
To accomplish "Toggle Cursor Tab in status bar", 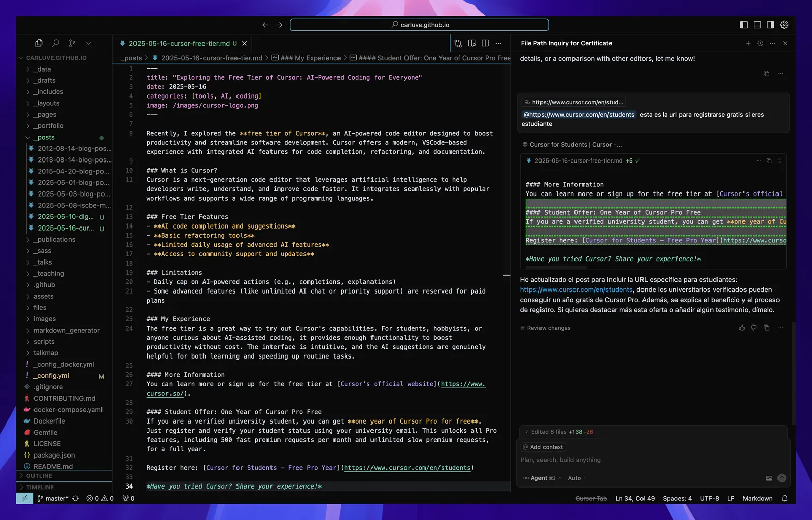I will tap(591, 498).
